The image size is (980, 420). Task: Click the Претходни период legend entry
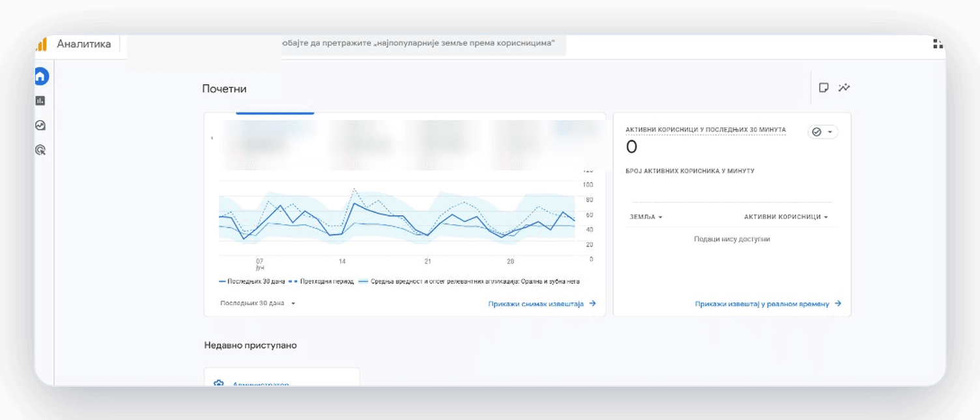click(x=321, y=282)
